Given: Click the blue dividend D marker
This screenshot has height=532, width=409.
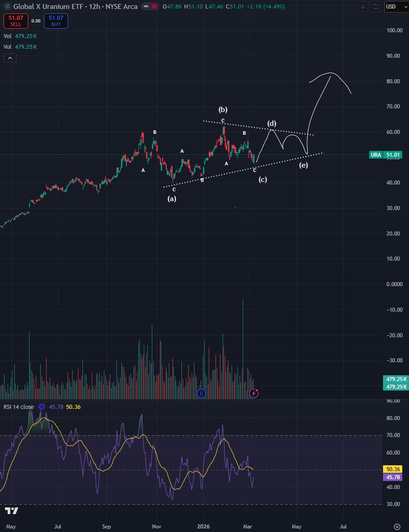Looking at the screenshot, I should (201, 393).
